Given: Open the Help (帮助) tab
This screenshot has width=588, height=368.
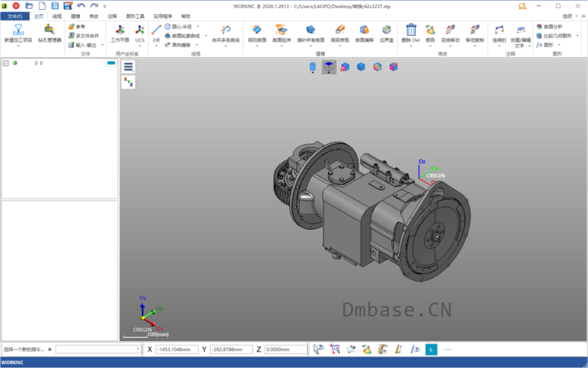Looking at the screenshot, I should 185,16.
